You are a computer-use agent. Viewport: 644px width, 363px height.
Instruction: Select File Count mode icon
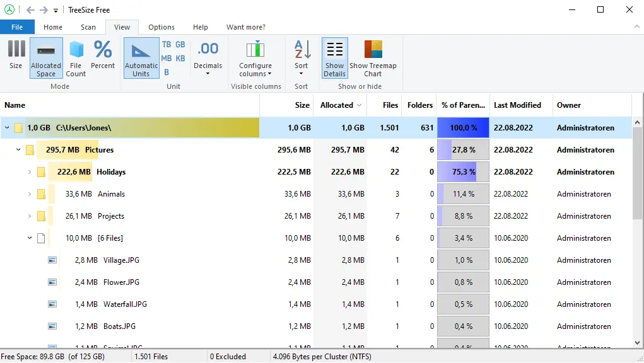point(76,57)
